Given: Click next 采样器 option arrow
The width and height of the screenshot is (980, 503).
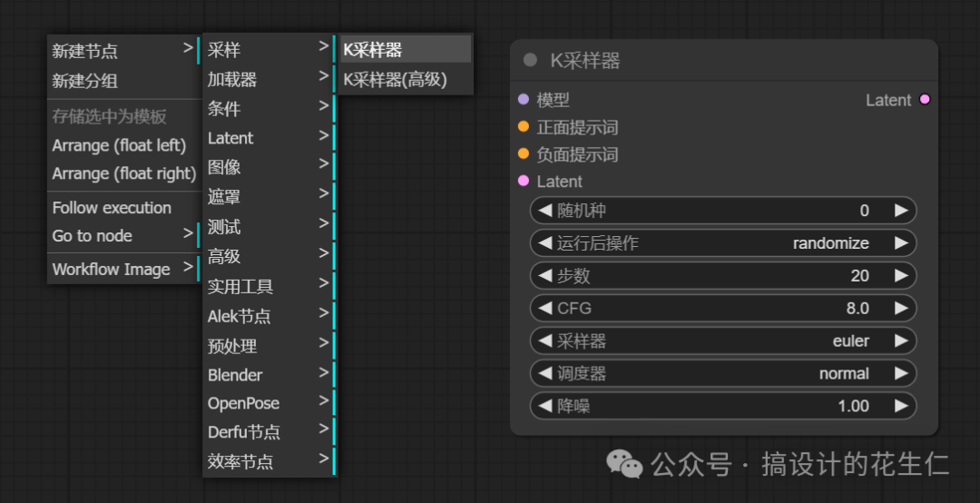Looking at the screenshot, I should pyautogui.click(x=901, y=341).
